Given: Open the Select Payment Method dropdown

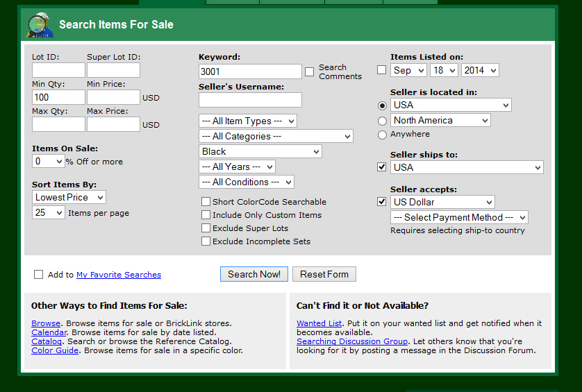Looking at the screenshot, I should (459, 217).
